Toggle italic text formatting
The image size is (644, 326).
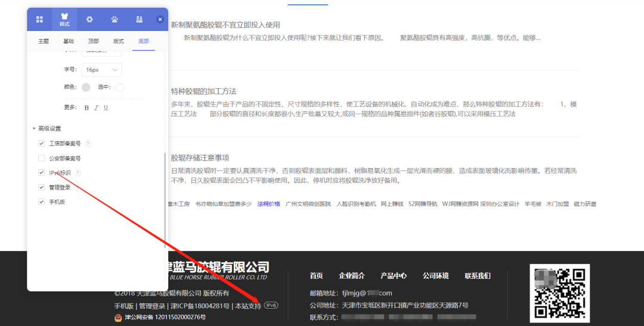point(96,108)
